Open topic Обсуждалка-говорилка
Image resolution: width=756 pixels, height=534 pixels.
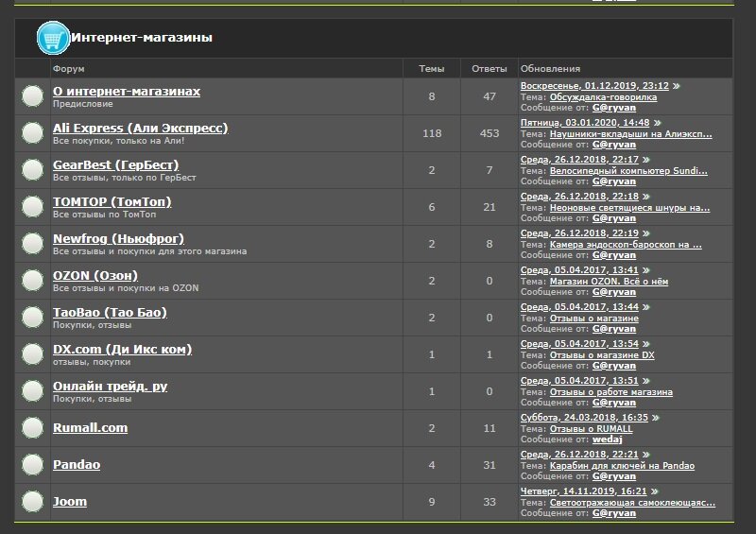click(603, 97)
